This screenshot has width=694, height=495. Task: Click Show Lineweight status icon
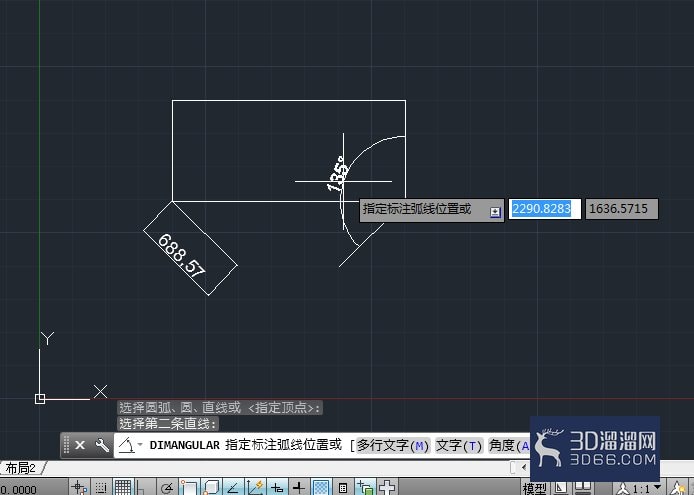click(299, 487)
